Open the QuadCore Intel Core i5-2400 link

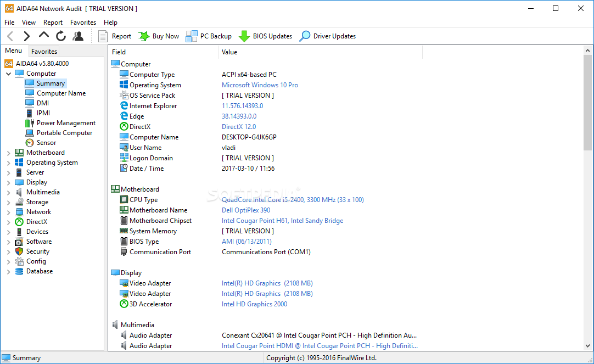pos(293,200)
